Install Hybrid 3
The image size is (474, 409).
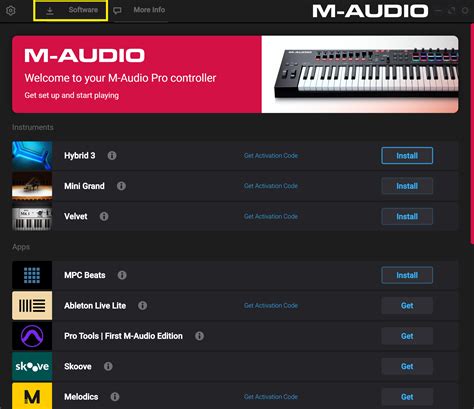pos(407,155)
